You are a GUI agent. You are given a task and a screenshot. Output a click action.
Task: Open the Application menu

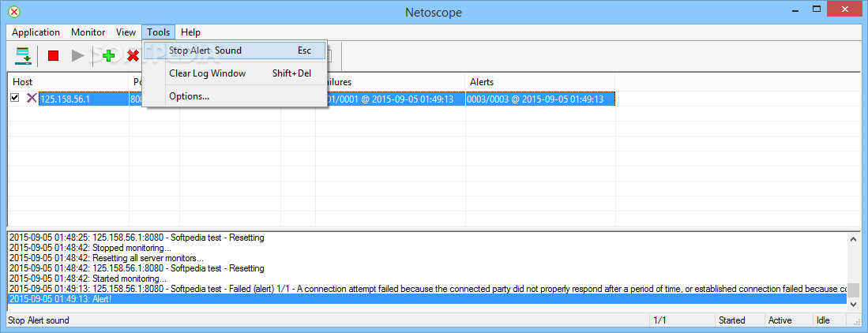coord(36,32)
